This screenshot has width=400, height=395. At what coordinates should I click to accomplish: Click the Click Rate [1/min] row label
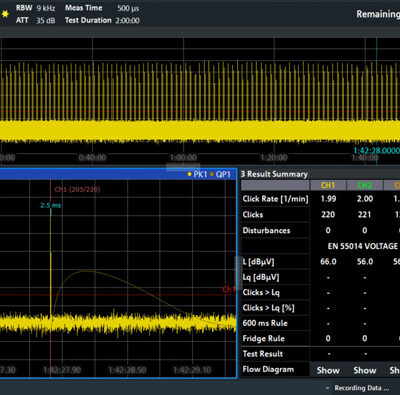pyautogui.click(x=275, y=199)
